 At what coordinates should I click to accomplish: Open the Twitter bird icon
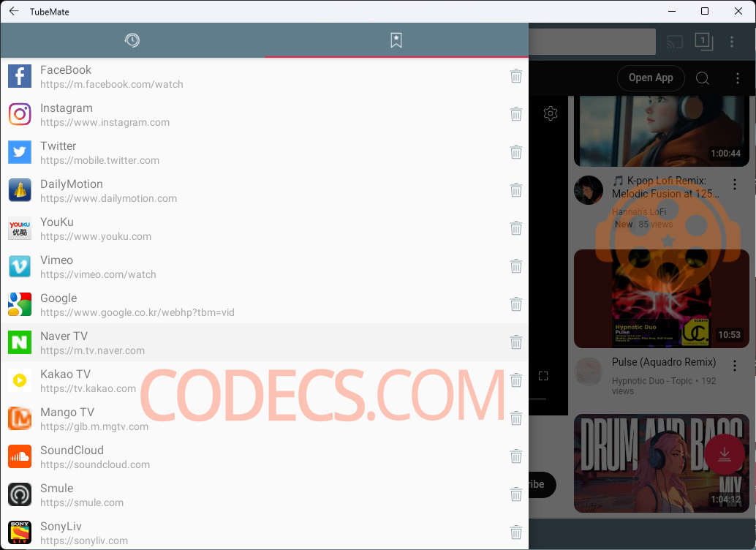click(20, 152)
